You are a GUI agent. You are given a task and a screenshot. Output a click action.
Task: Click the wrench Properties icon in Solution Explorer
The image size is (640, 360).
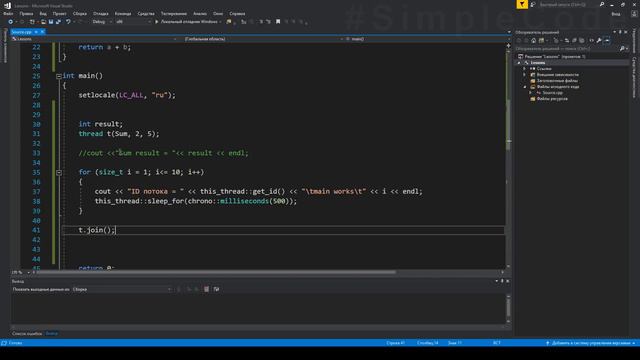pos(599,40)
